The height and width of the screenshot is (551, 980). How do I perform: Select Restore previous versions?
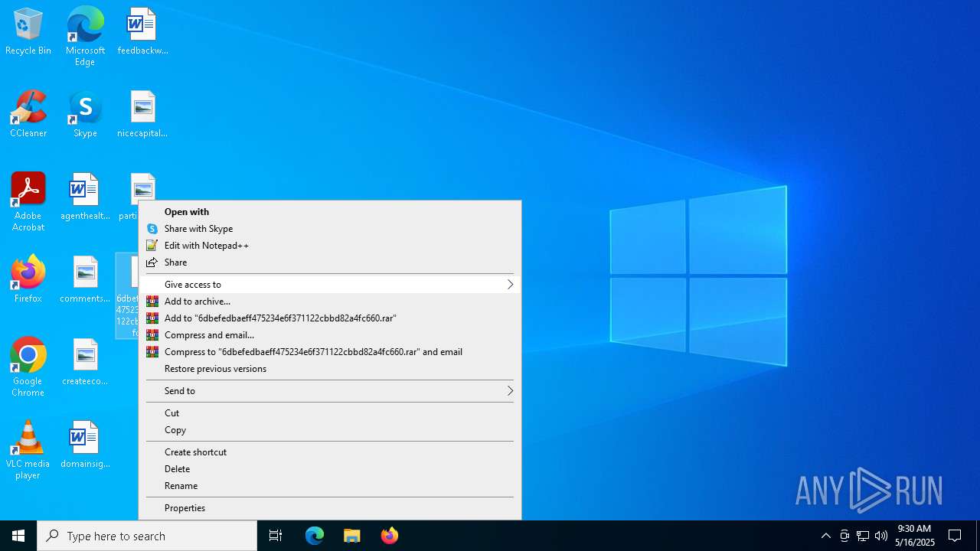(x=329, y=369)
